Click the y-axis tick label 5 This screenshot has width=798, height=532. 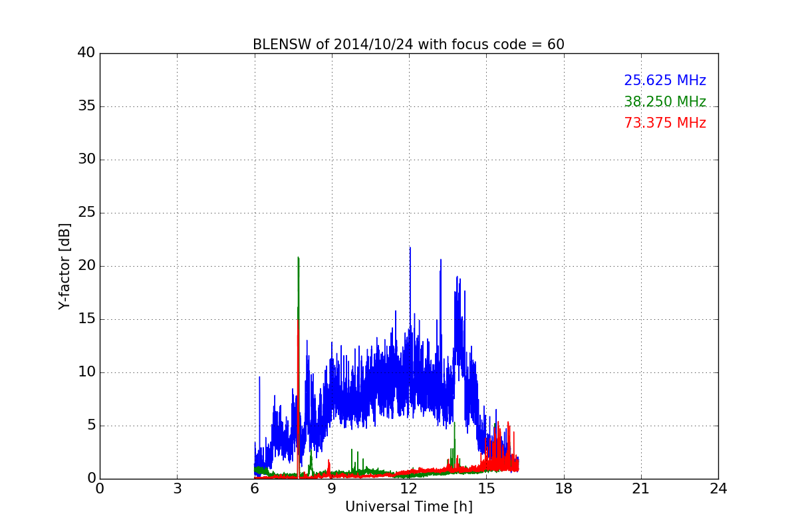click(x=90, y=426)
